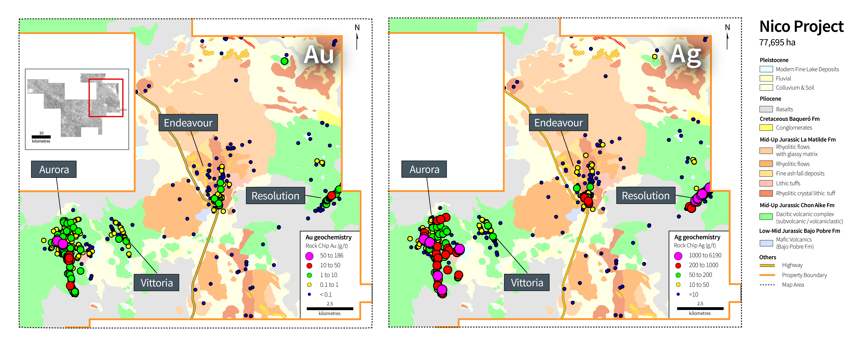Click the 10 kilometres inset scale bar
The width and height of the screenshot is (868, 345).
pos(41,137)
